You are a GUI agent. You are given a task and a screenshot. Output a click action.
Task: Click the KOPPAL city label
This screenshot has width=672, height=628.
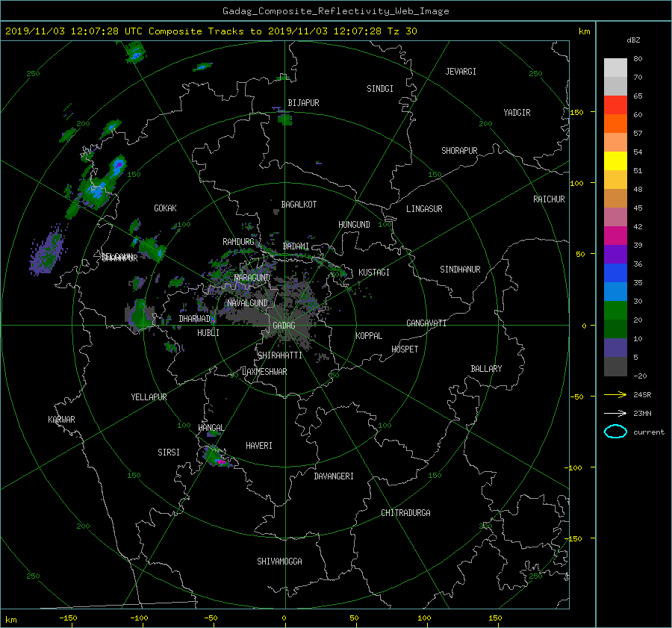click(x=369, y=335)
